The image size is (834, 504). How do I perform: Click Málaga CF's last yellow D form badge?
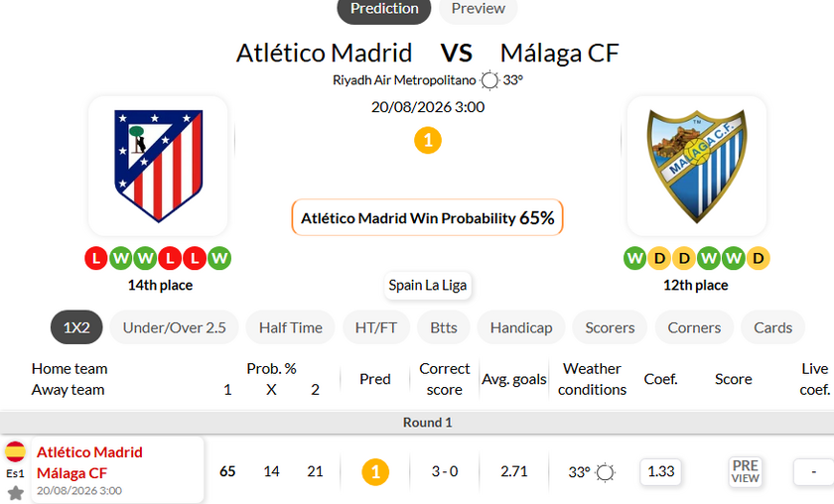coord(758,258)
